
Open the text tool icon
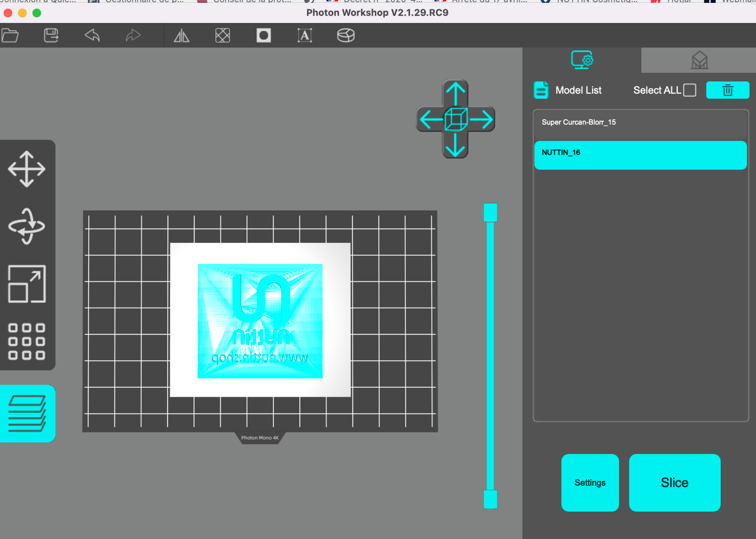tap(305, 36)
